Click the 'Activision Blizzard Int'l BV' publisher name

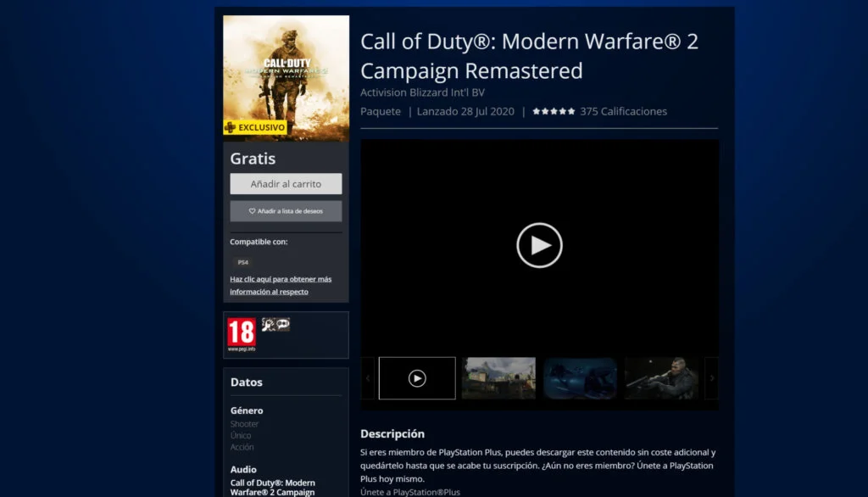click(422, 92)
